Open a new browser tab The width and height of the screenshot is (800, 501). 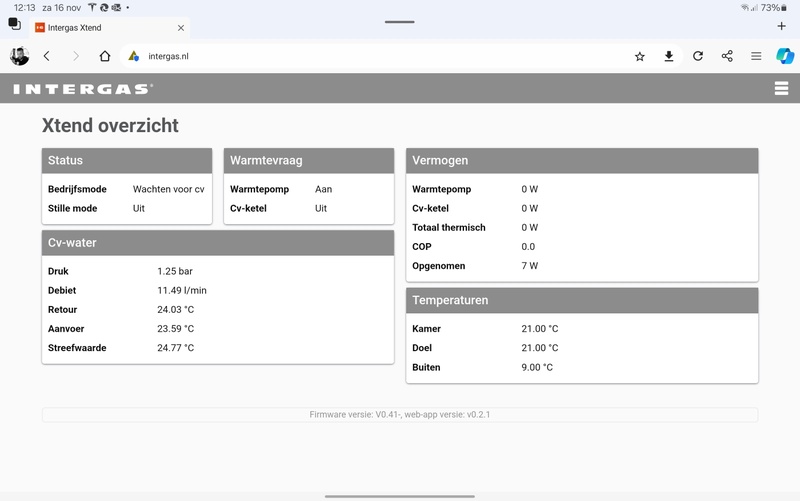tap(781, 26)
